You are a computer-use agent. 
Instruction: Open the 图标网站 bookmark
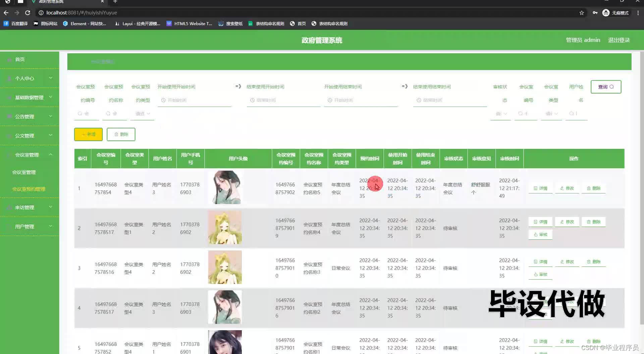click(x=46, y=23)
